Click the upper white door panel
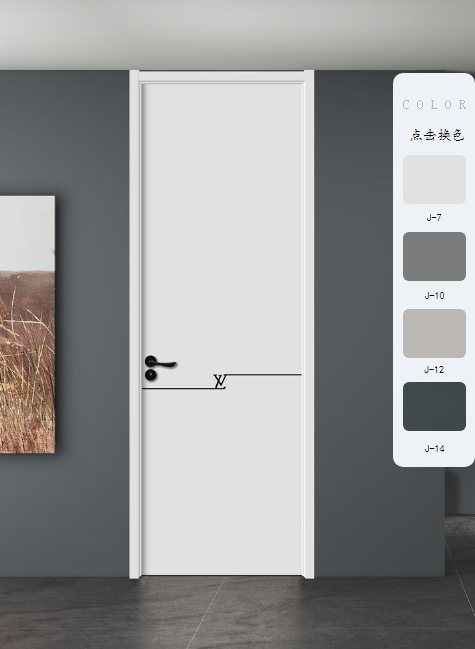This screenshot has height=649, width=475. pyautogui.click(x=223, y=226)
